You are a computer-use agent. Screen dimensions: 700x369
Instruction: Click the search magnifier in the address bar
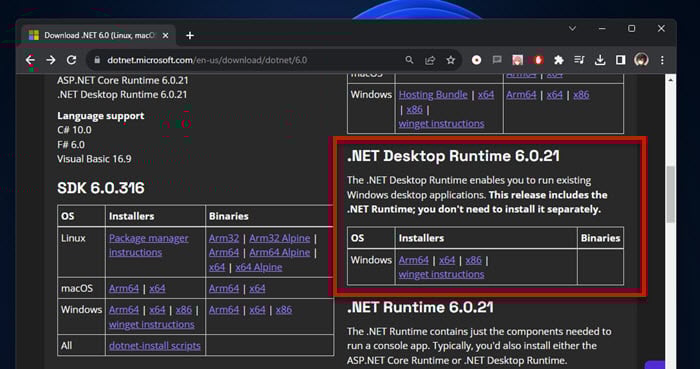pyautogui.click(x=409, y=60)
